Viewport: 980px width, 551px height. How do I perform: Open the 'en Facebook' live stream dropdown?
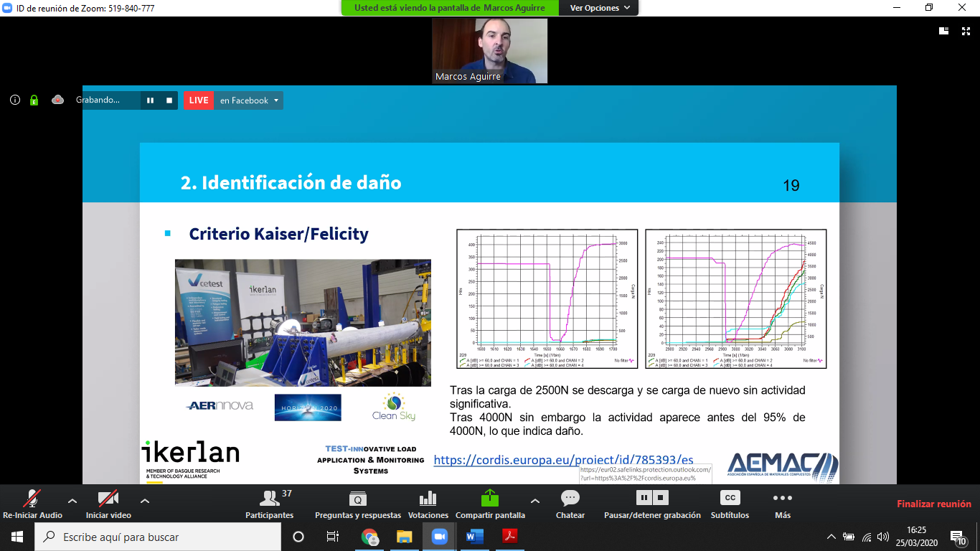[x=248, y=100]
